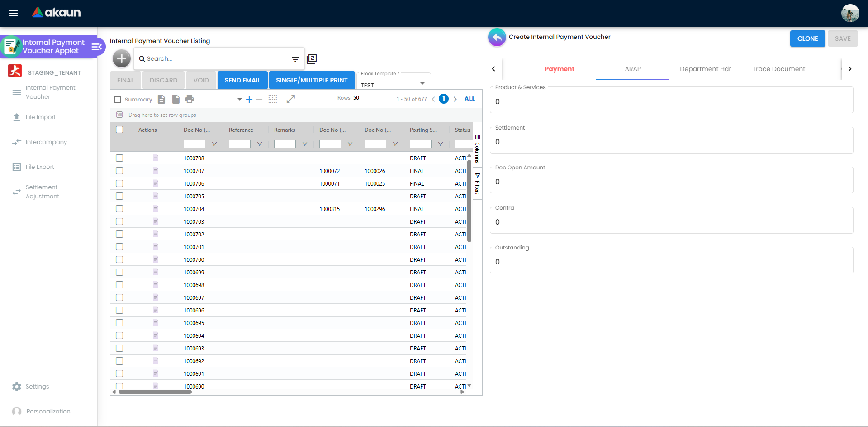Enable the Summary checkbox

coord(118,100)
